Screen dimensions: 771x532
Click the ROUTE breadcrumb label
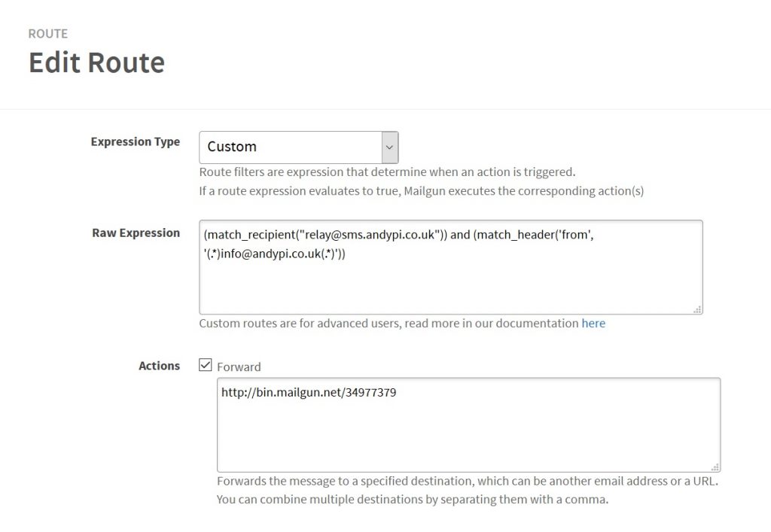[x=48, y=34]
